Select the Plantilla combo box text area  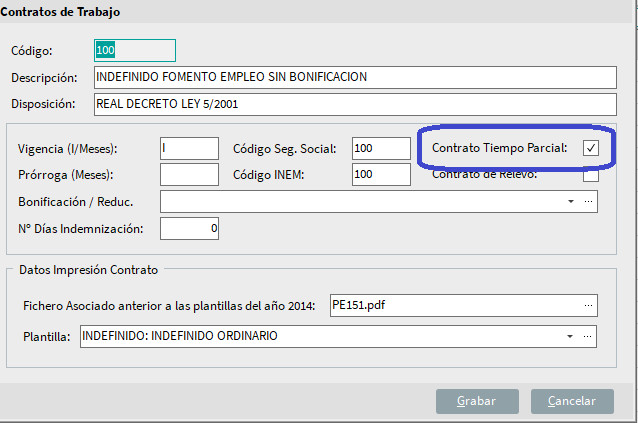coord(320,336)
